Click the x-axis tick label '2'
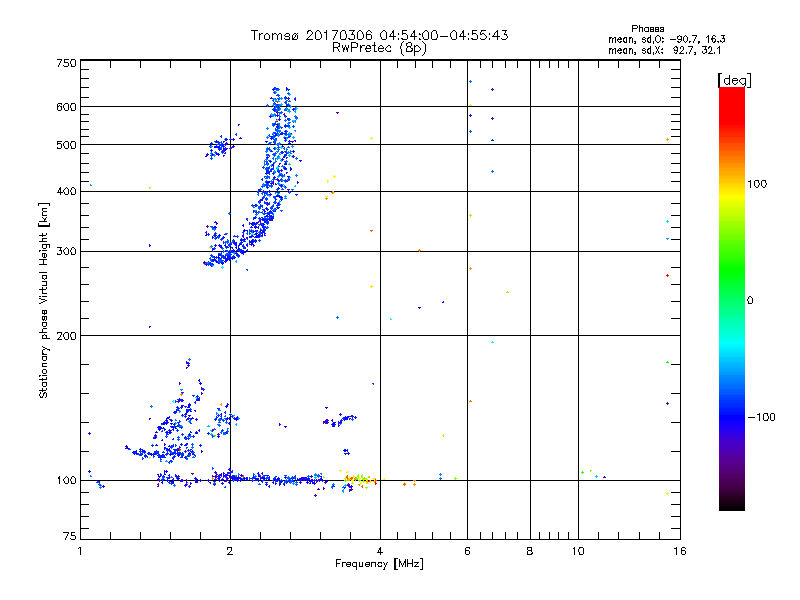The height and width of the screenshot is (600, 800). point(230,551)
